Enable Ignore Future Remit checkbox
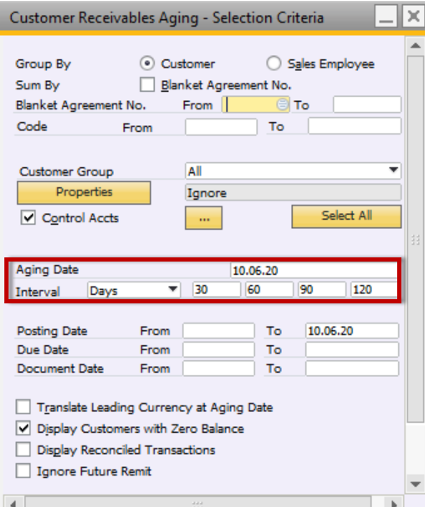Image resolution: width=425 pixels, height=507 pixels. [x=23, y=471]
